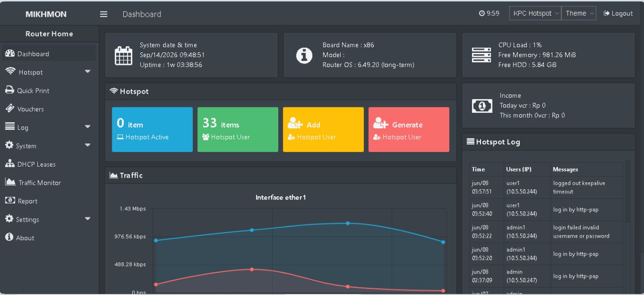
Task: Click the calendar icon in date card
Action: click(x=123, y=55)
